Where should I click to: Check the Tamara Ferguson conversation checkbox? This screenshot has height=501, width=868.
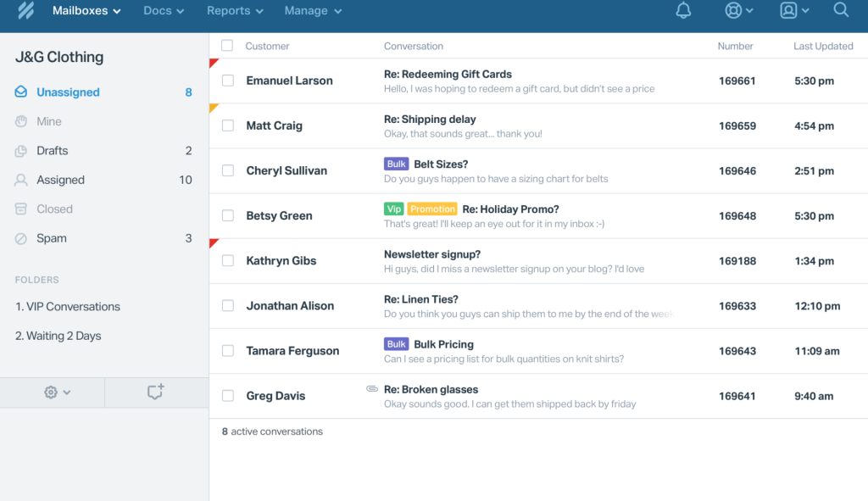point(227,350)
